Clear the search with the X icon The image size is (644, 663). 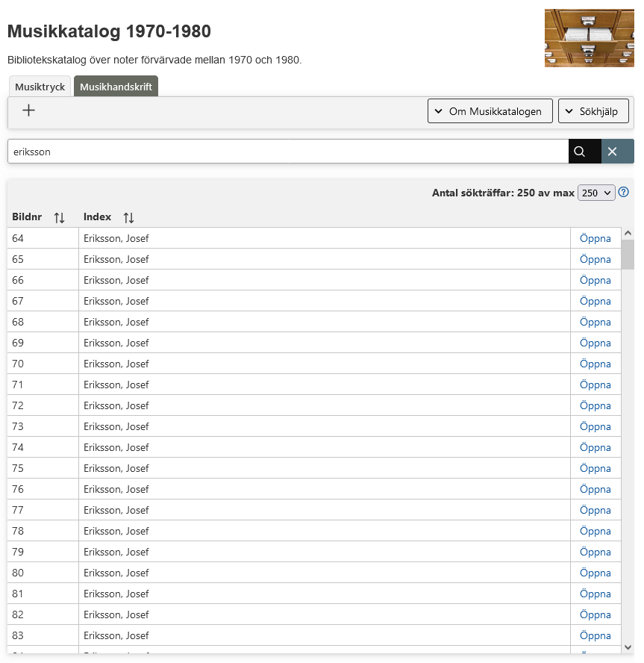click(x=613, y=152)
